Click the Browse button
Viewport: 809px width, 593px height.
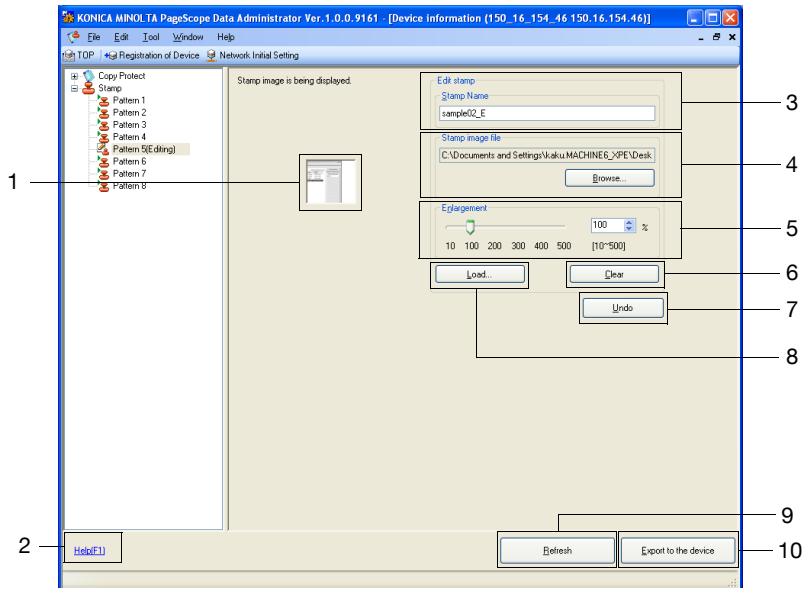(609, 178)
